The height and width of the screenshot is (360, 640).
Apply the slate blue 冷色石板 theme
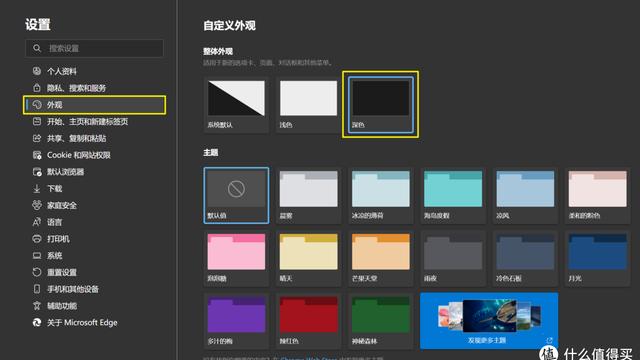pos(525,258)
